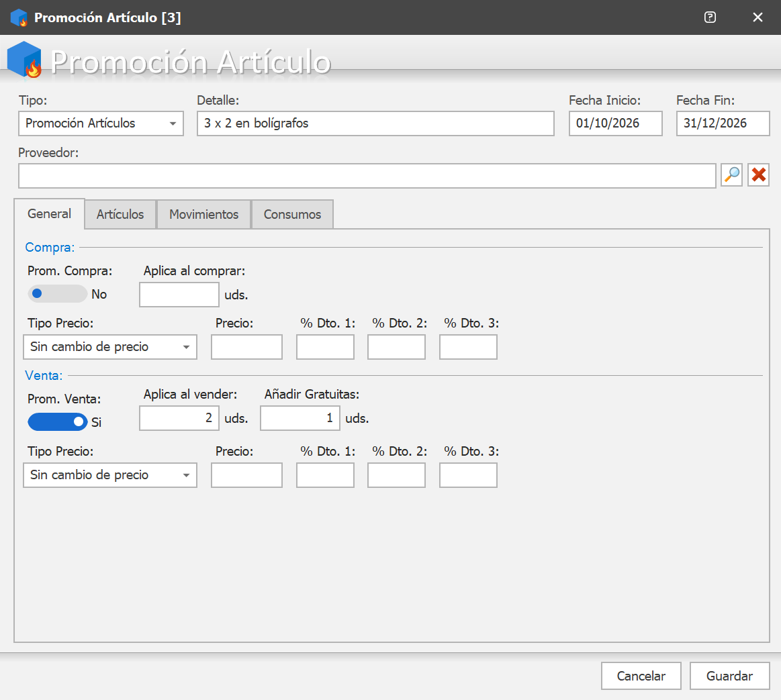This screenshot has width=781, height=700.
Task: Clear Proveedor with the red X icon
Action: [x=759, y=174]
